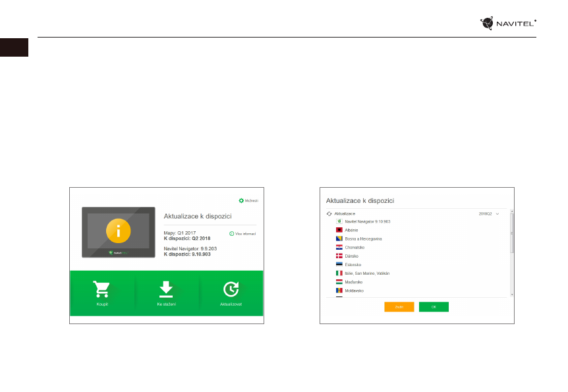The width and height of the screenshot is (568, 392).
Task: Select Bosna a Hercegovina in list
Action: click(x=363, y=238)
